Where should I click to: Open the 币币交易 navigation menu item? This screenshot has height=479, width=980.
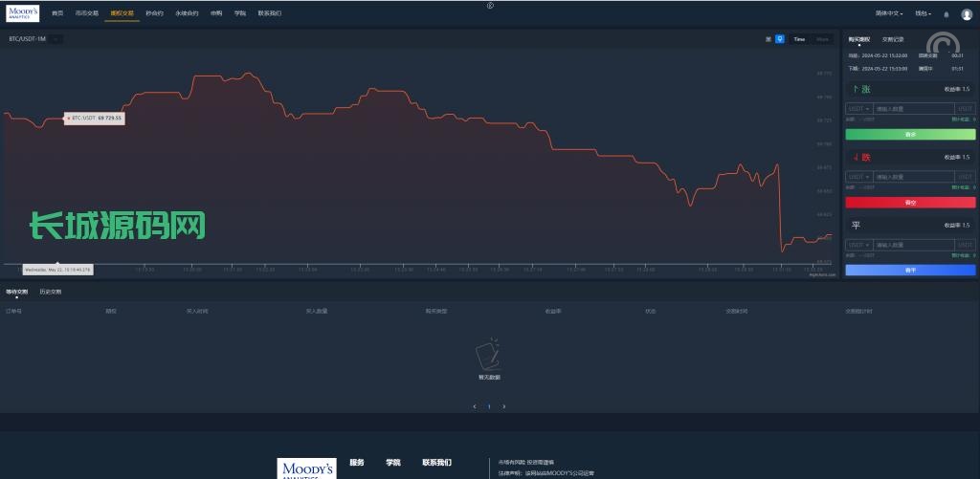click(x=87, y=14)
